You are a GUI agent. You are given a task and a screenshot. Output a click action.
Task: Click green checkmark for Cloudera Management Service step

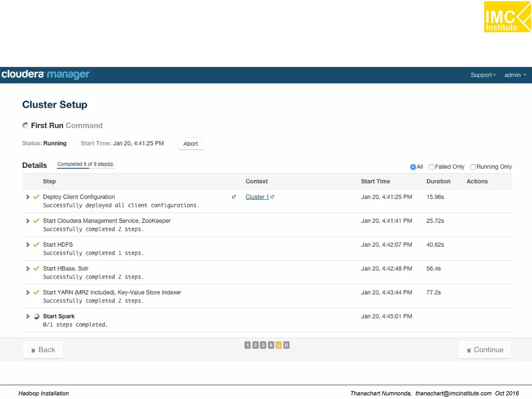click(36, 221)
